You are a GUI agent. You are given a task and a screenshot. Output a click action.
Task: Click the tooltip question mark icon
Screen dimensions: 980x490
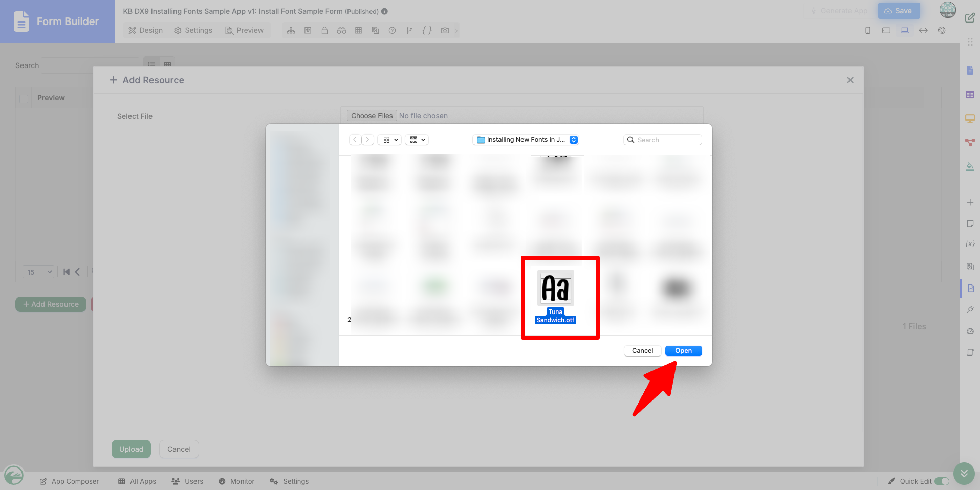392,31
